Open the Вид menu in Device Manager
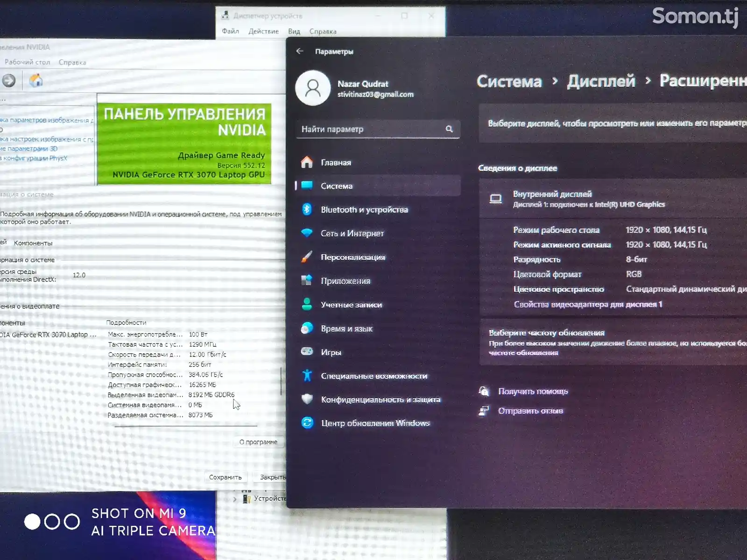The image size is (747, 560). pos(294,31)
